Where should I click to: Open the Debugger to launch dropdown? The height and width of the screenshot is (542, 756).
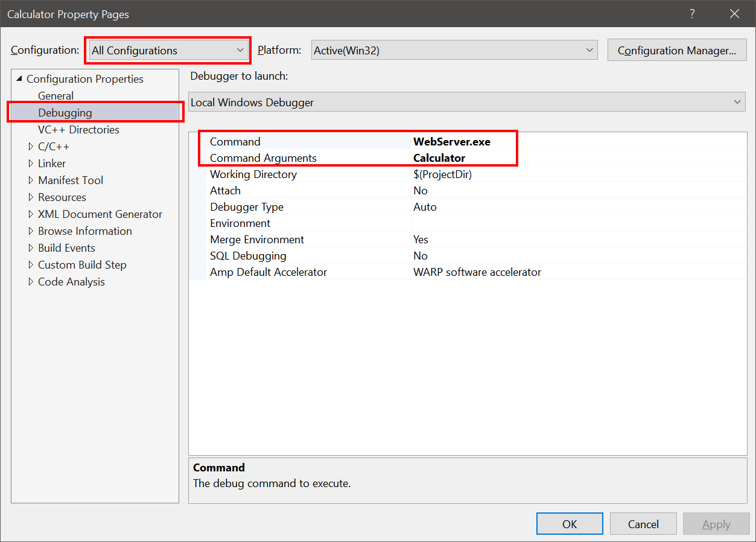[x=467, y=103]
